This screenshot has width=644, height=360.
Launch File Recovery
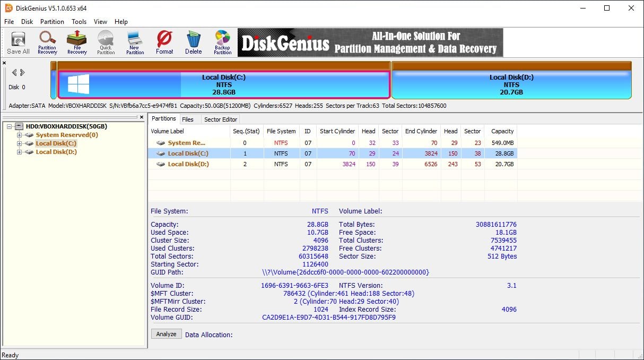pos(76,42)
